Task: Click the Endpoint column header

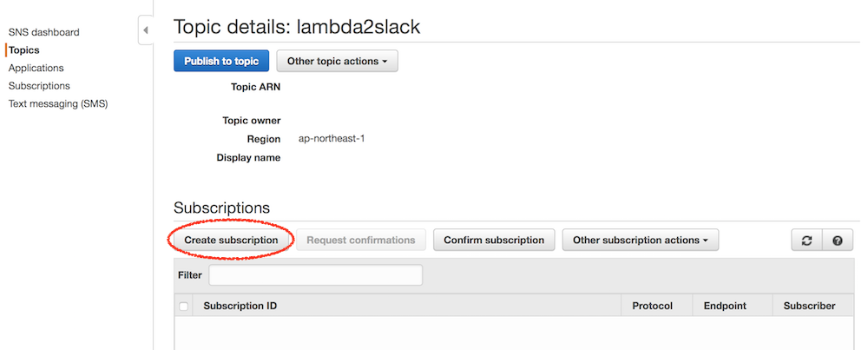Action: click(725, 306)
